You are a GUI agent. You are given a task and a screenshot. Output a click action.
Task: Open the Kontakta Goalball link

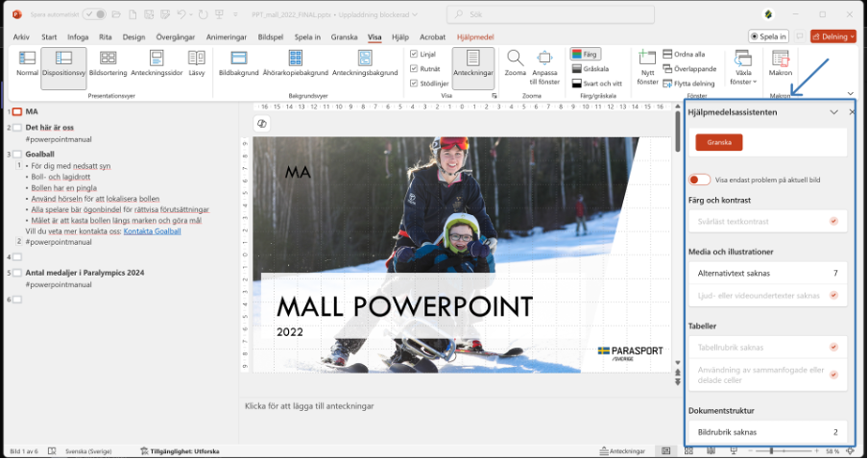point(153,231)
